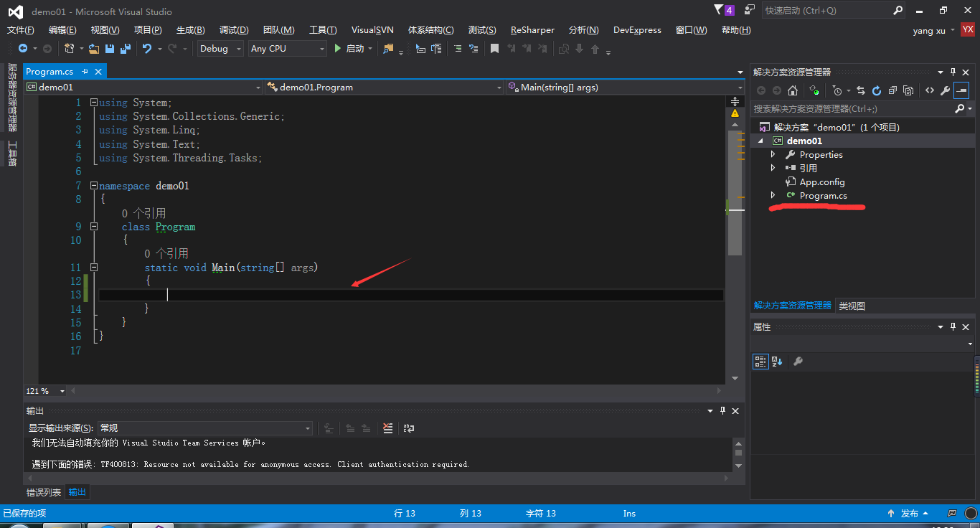This screenshot has width=980, height=528.
Task: Click the Save All toolbar icon
Action: tap(126, 49)
